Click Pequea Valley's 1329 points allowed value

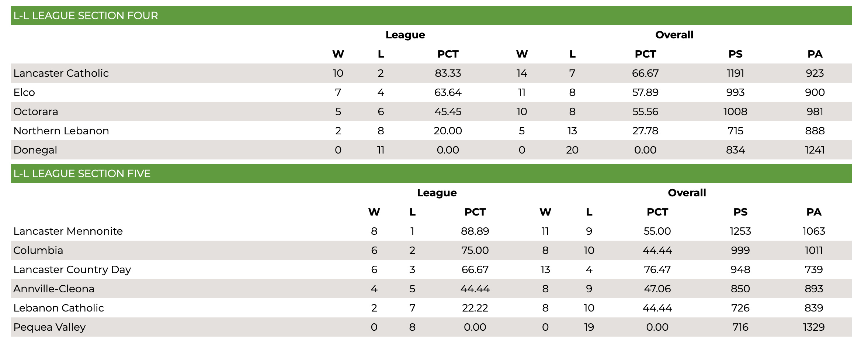(x=813, y=327)
